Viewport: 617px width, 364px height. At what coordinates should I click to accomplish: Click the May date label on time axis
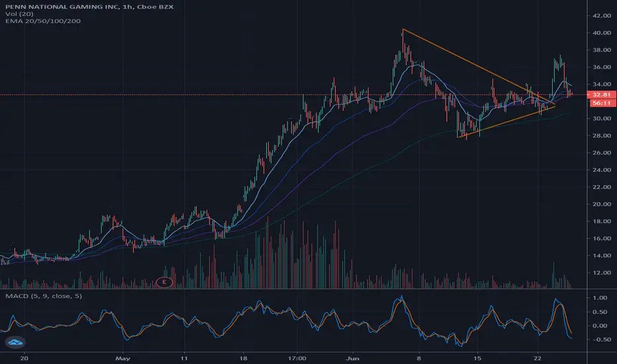pos(122,358)
